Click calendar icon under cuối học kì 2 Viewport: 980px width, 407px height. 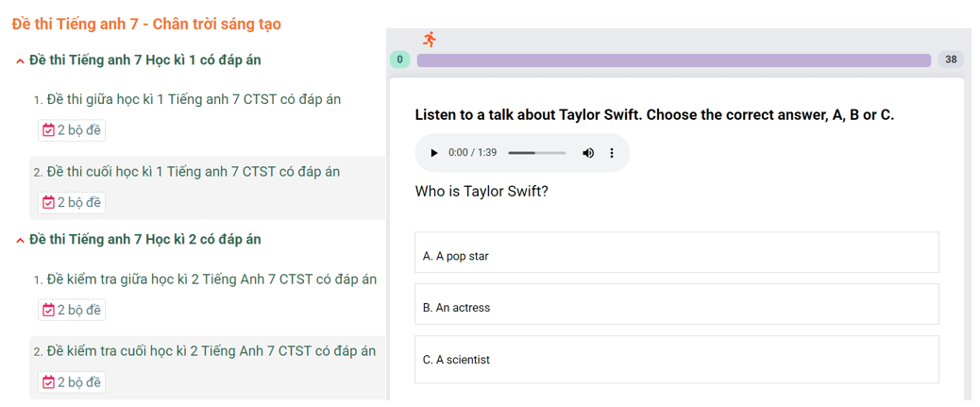coord(49,382)
